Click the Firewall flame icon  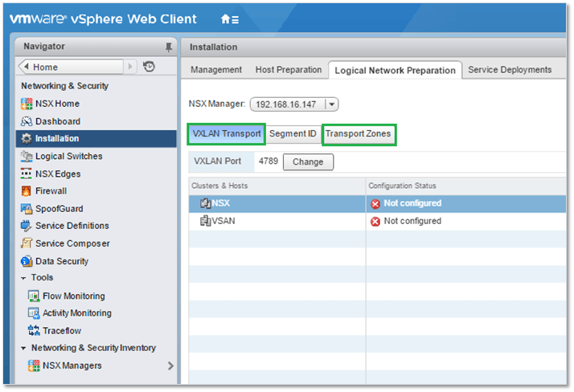tap(27, 191)
